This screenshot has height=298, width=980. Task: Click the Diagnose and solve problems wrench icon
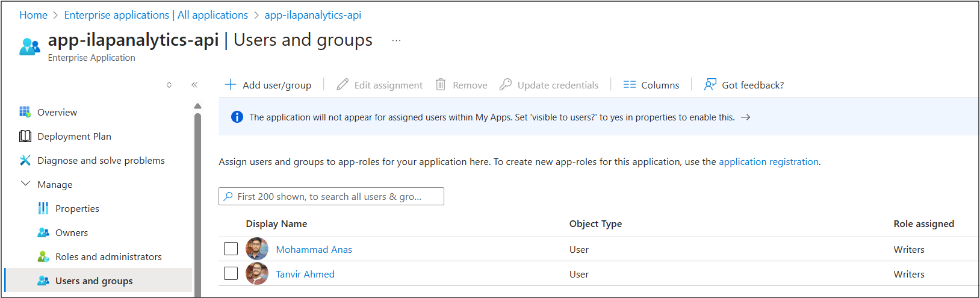25,160
